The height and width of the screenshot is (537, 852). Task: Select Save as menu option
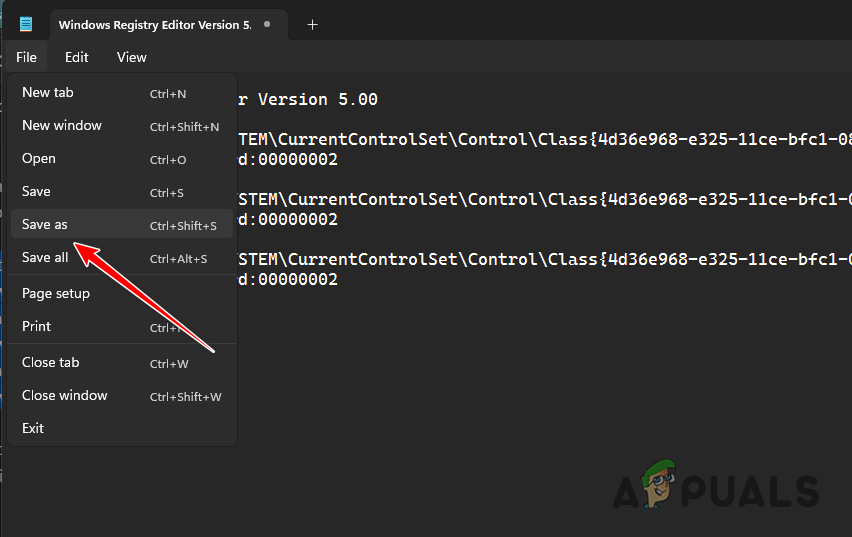[122, 224]
